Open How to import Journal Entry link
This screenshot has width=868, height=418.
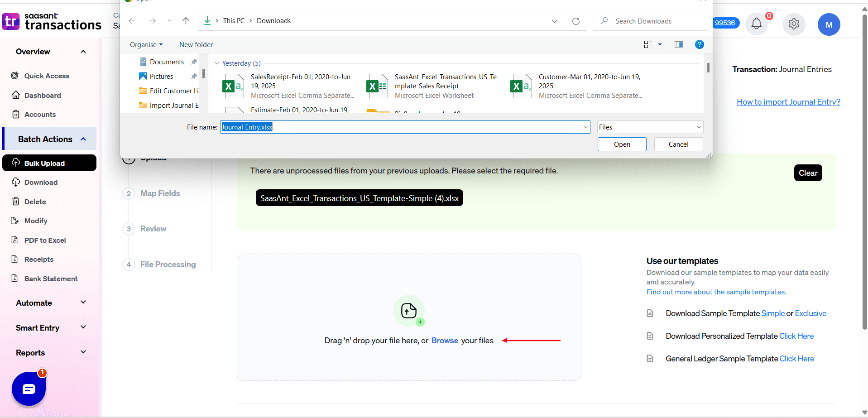(x=788, y=102)
